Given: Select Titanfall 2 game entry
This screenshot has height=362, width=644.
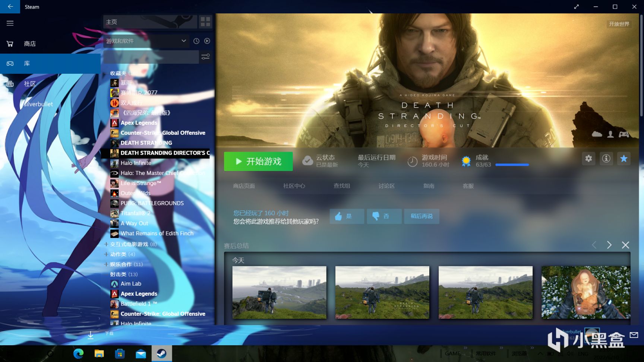Looking at the screenshot, I should (x=135, y=213).
